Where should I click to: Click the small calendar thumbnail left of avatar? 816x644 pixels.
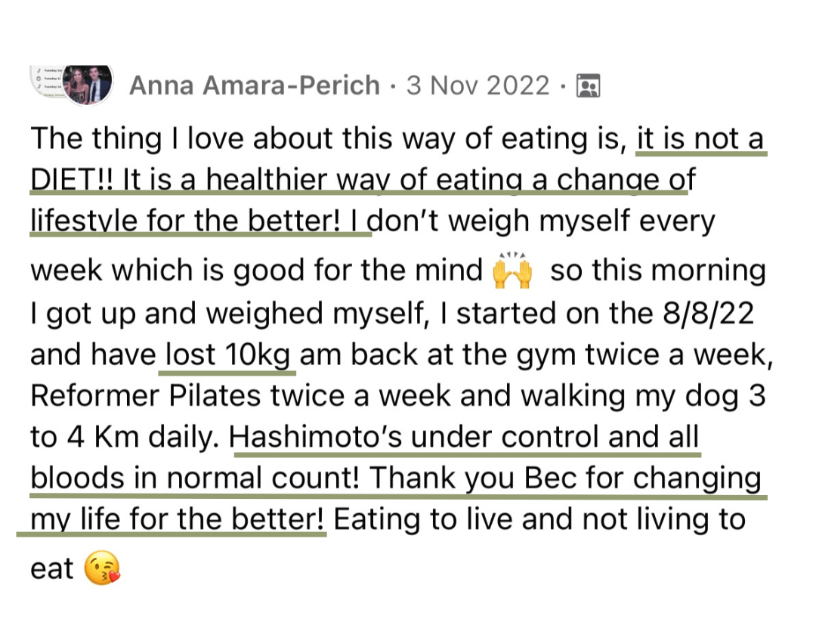pyautogui.click(x=45, y=83)
